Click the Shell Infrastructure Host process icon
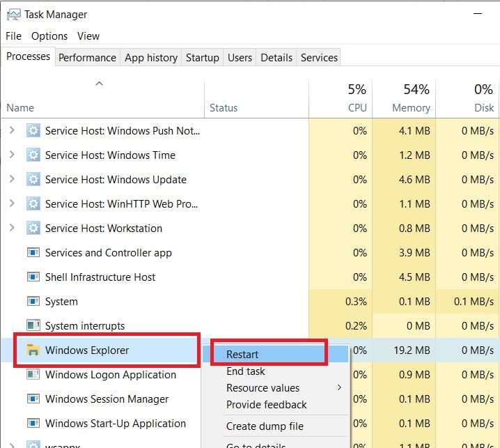Viewport: 500px width, 448px height. pos(33,277)
